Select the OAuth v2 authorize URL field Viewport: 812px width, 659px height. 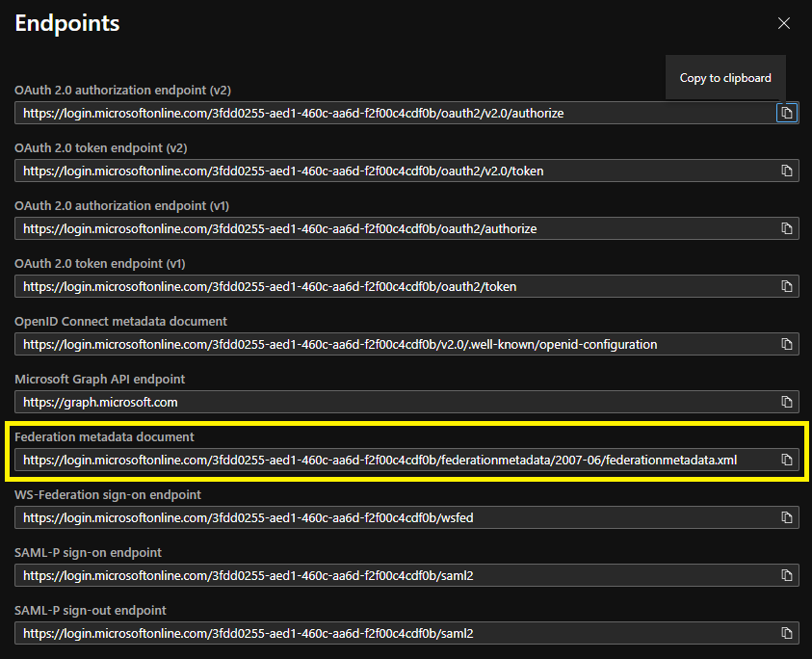(395, 113)
